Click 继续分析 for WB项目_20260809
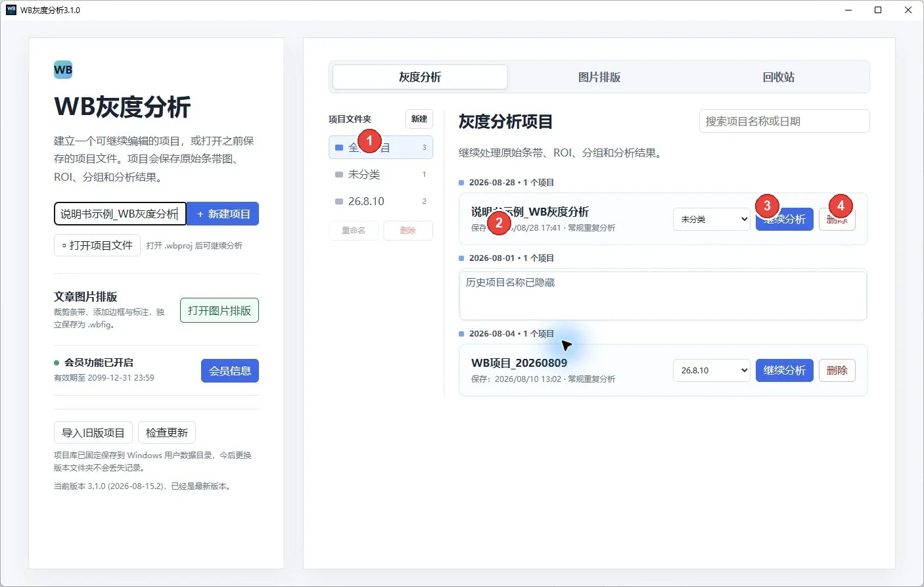 point(785,371)
